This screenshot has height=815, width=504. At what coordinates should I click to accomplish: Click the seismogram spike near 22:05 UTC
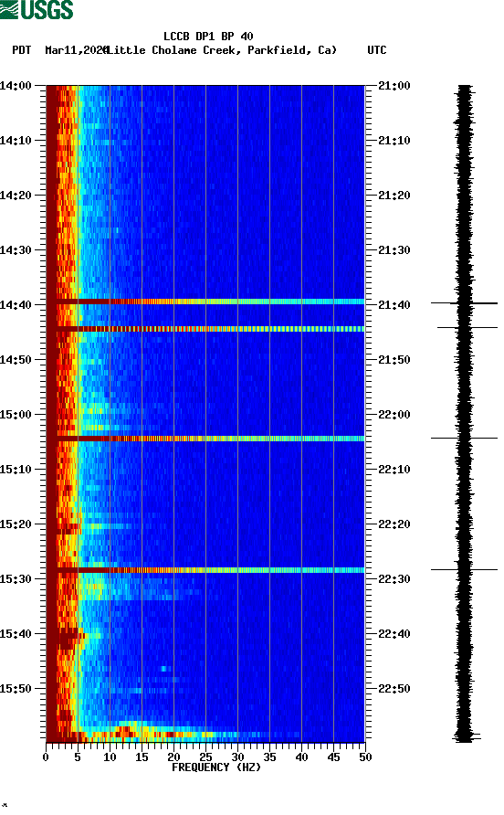tap(464, 439)
